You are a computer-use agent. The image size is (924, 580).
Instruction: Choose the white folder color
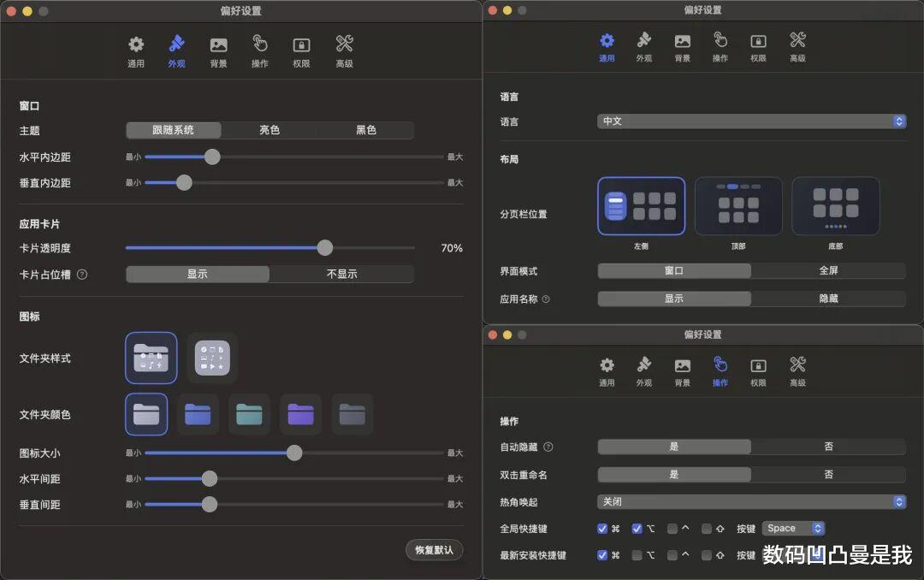[146, 414]
